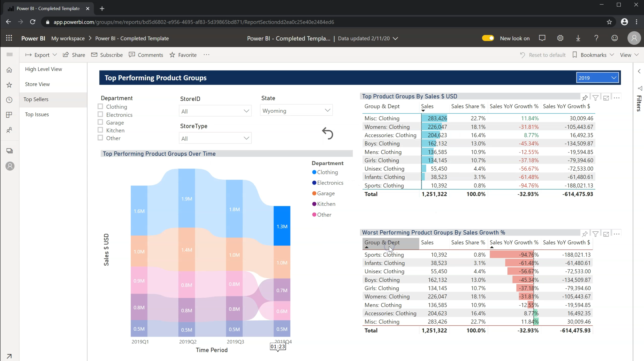Screen dimensions: 644x361
Task: Open Workspaces from the left navigation
Action: pos(9,151)
